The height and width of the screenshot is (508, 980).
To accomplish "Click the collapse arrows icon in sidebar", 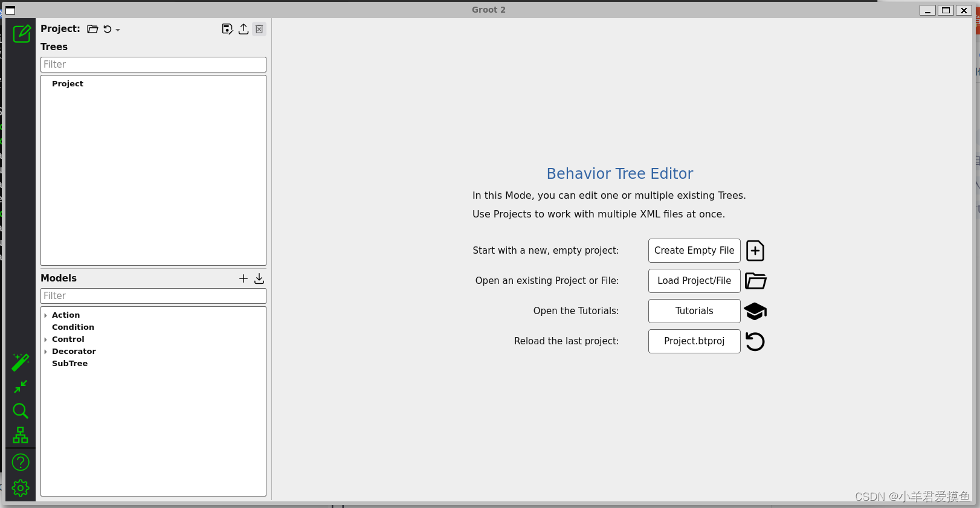I will 21,387.
